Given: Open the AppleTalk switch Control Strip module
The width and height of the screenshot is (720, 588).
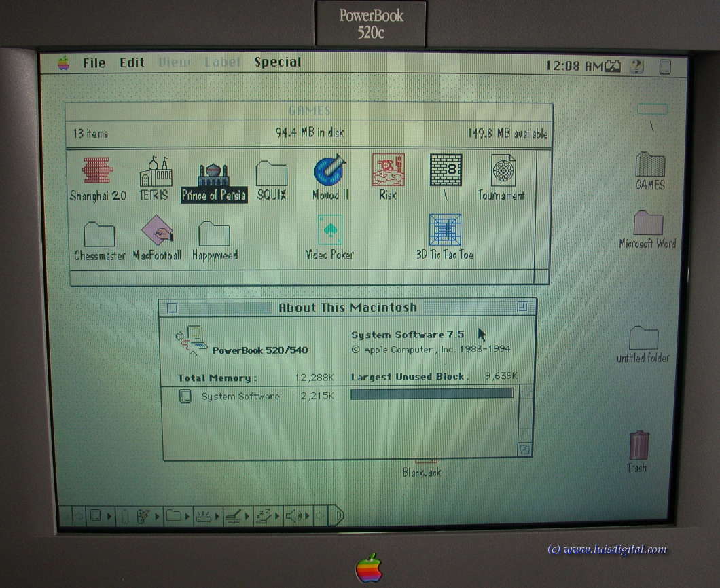Looking at the screenshot, I should pos(100,517).
